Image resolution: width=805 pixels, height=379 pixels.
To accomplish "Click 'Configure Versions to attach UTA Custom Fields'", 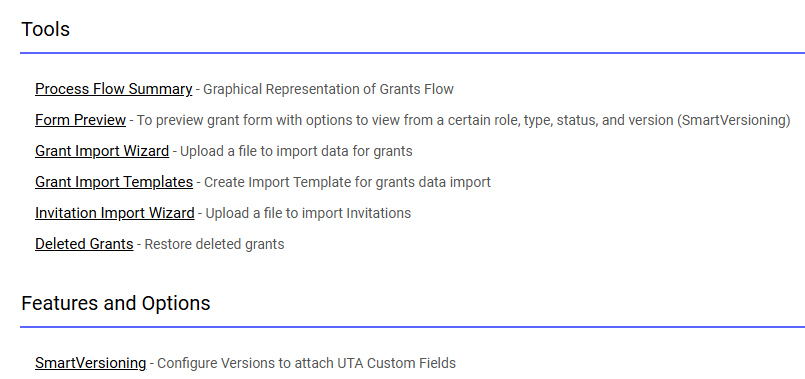I will coord(306,363).
